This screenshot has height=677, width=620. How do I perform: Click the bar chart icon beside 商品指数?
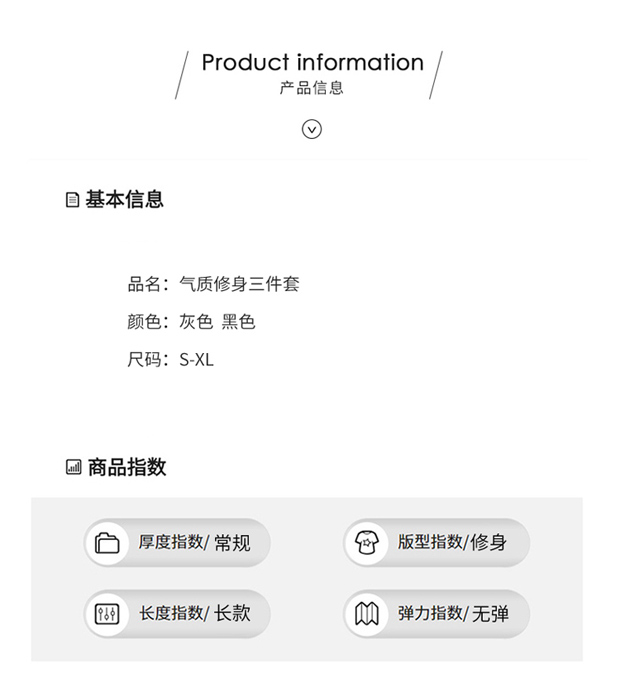coord(73,467)
